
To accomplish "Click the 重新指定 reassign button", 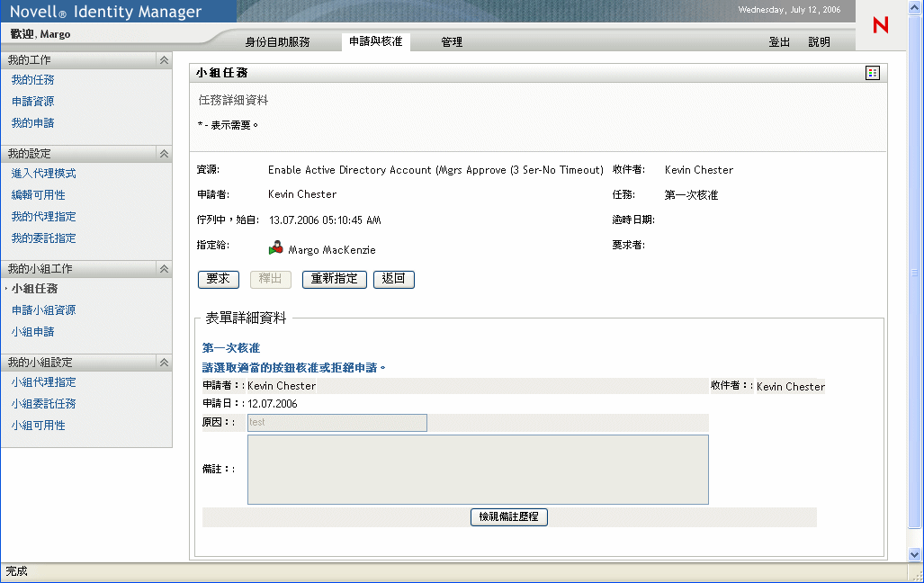I will (x=334, y=280).
